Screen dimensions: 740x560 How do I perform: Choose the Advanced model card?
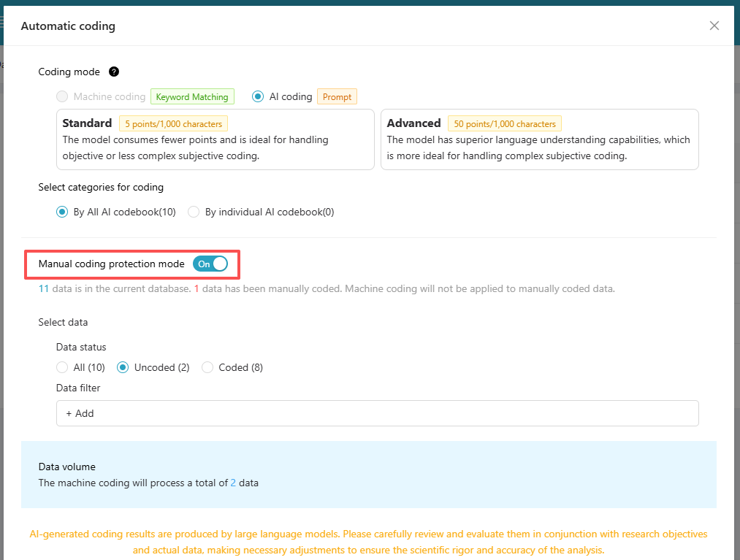[539, 139]
